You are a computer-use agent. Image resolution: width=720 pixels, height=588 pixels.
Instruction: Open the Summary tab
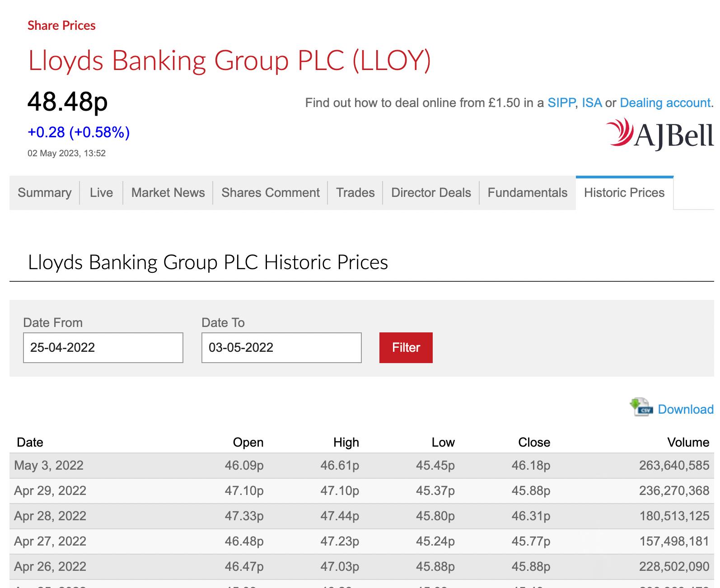click(x=45, y=193)
